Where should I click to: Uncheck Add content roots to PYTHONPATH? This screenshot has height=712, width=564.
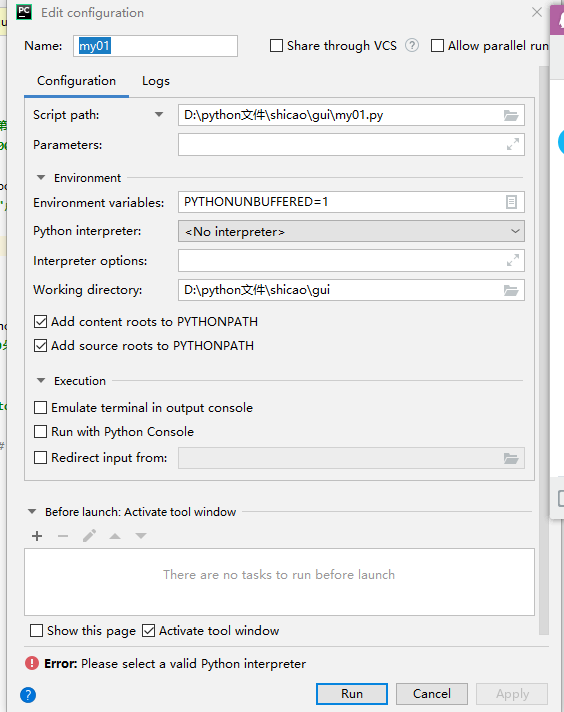point(40,322)
